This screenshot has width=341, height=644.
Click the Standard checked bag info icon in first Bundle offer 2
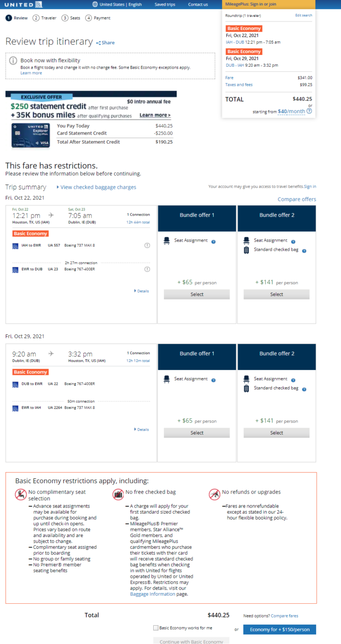tap(304, 251)
